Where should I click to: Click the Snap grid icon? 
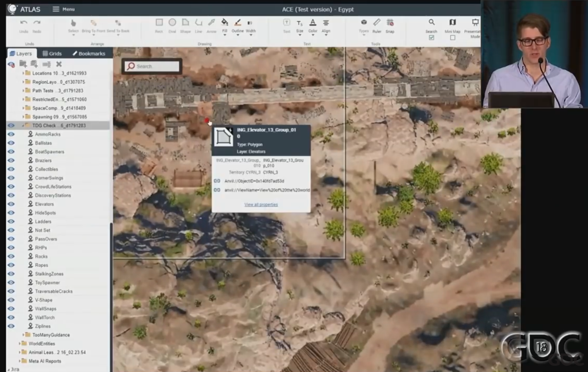(x=390, y=22)
